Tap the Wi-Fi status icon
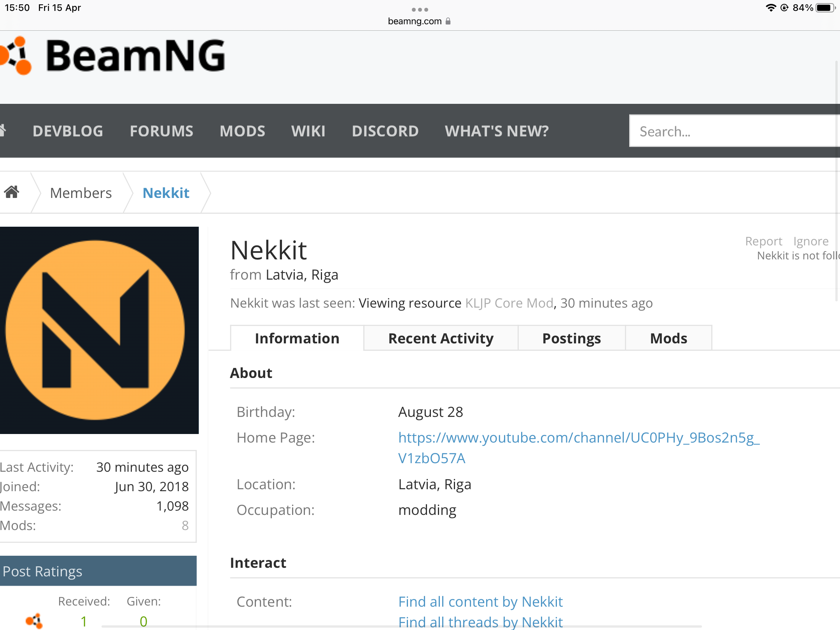Viewport: 840px width, 630px height. [x=770, y=8]
